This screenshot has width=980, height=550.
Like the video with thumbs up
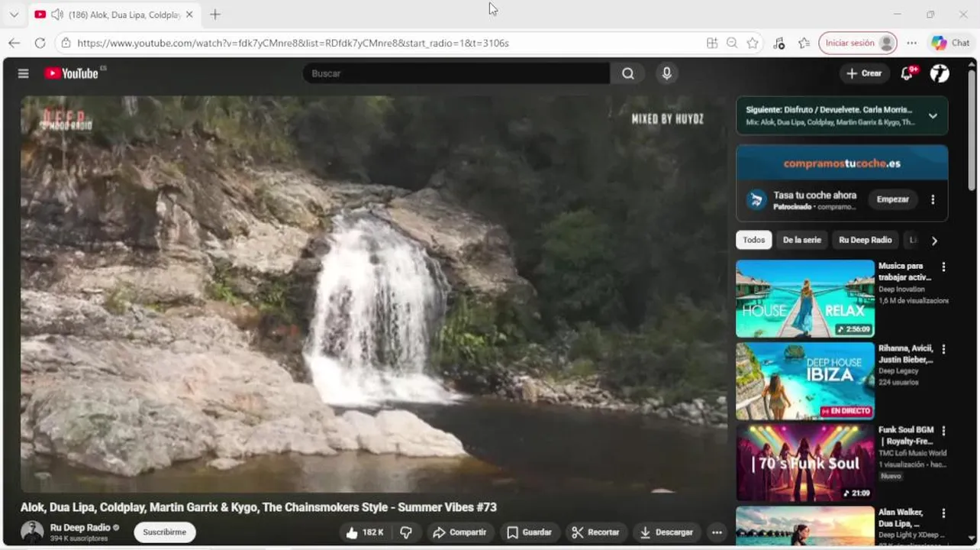364,532
